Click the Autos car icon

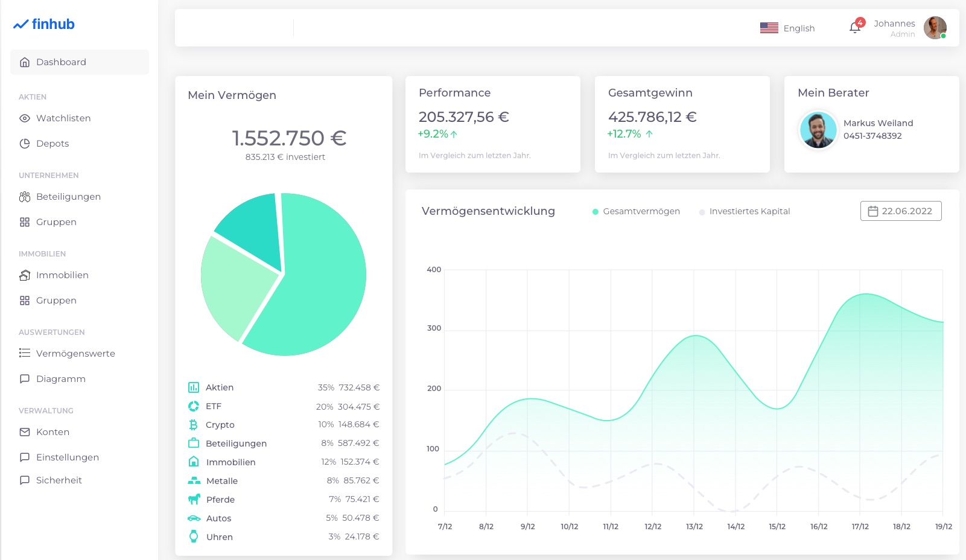[x=194, y=518]
